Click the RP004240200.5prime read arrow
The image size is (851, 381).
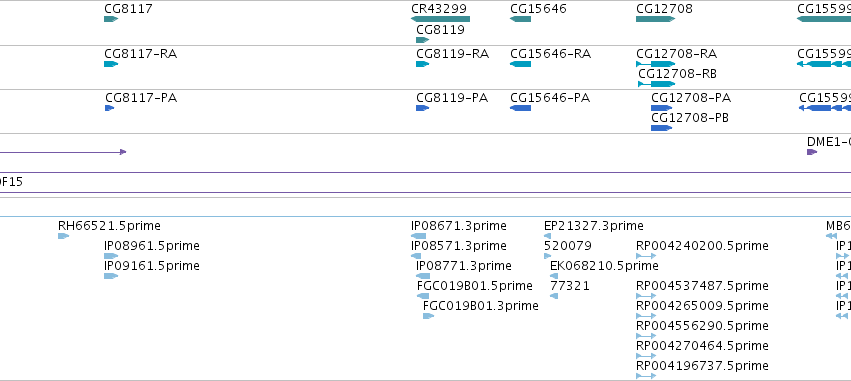(x=646, y=256)
